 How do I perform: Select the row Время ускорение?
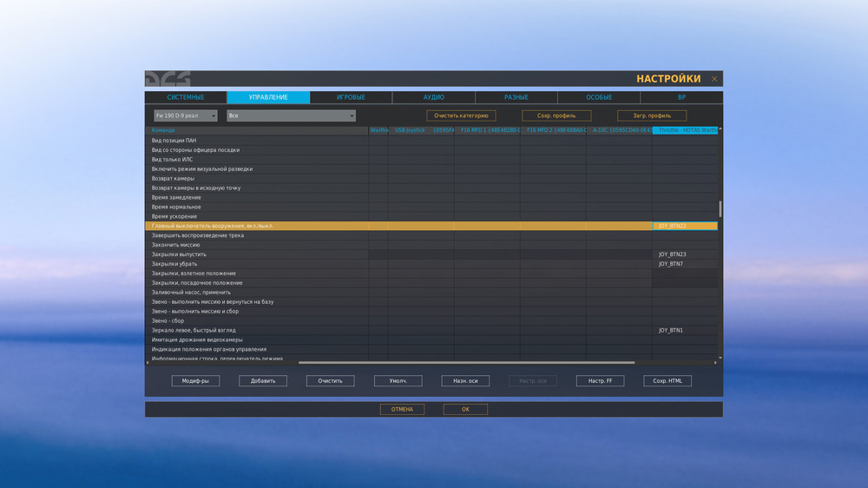(x=431, y=216)
